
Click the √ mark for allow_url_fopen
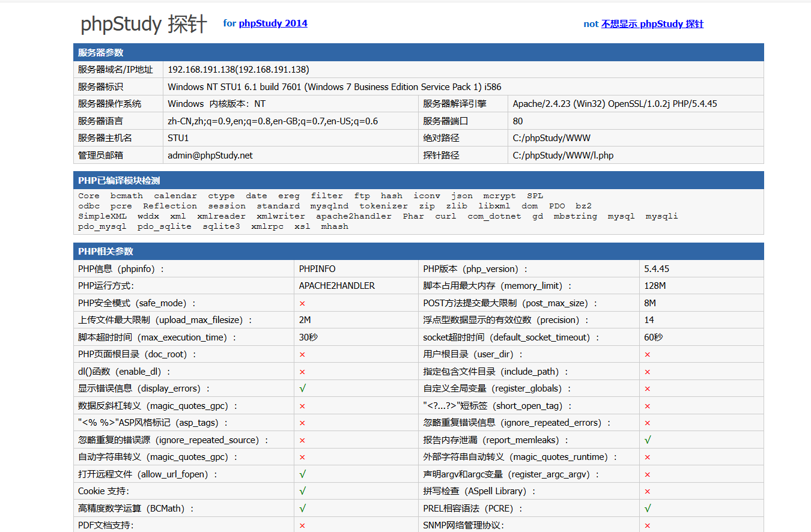click(303, 474)
